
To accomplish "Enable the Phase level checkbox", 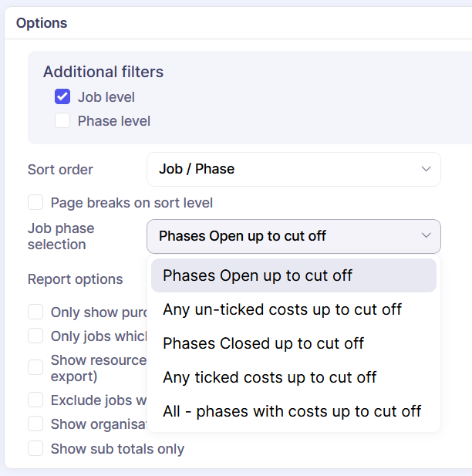I will click(62, 121).
